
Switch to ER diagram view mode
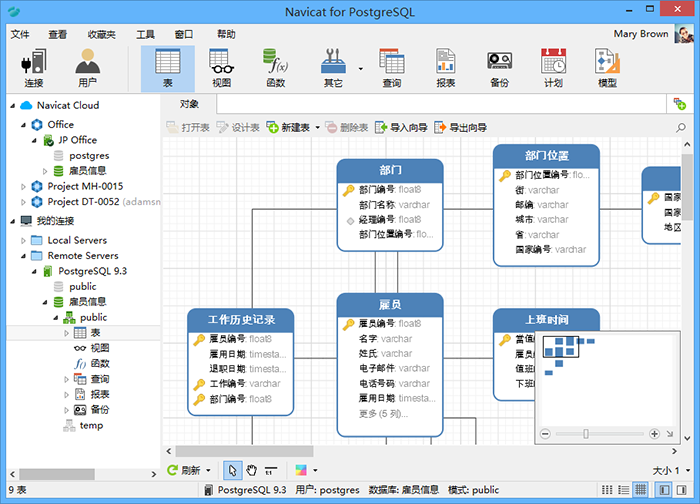click(x=641, y=490)
